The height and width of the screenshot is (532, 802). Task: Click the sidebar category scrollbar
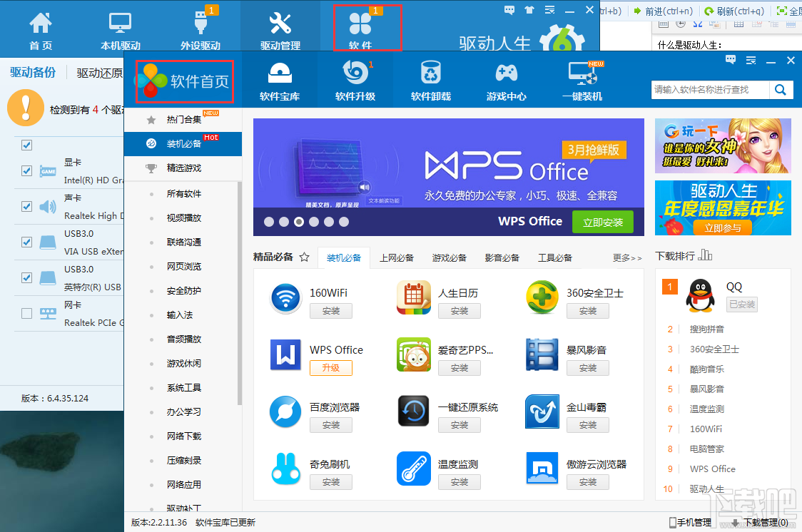tap(239, 294)
